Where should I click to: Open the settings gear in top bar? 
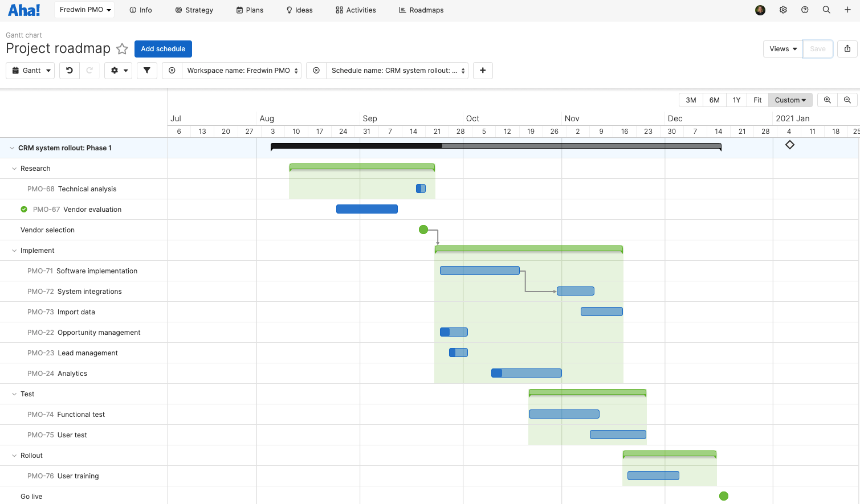[x=783, y=10]
